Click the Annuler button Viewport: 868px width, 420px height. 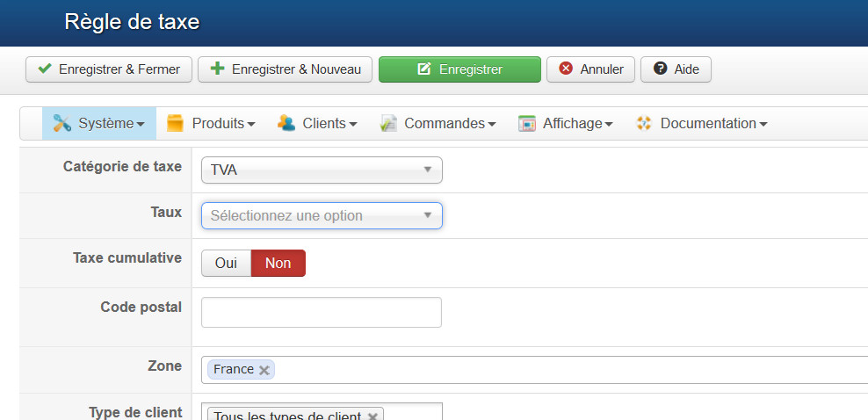(590, 69)
